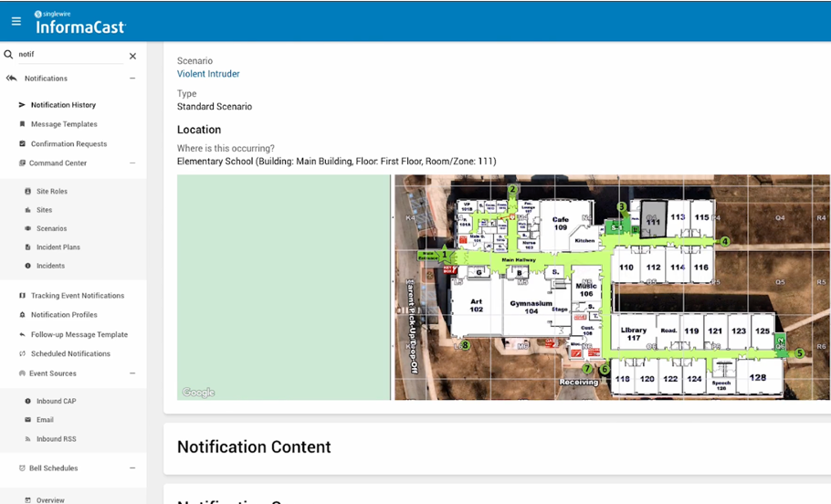Clear the sidebar search field

[x=132, y=56]
